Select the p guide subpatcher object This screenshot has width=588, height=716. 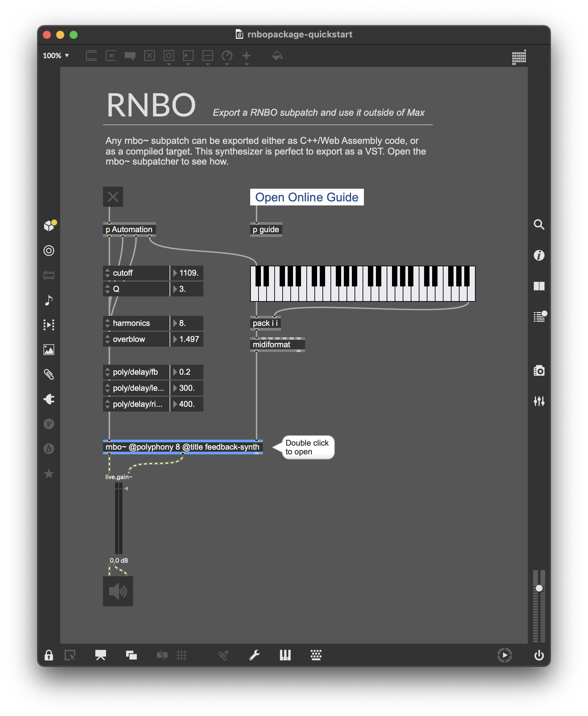[x=266, y=230]
